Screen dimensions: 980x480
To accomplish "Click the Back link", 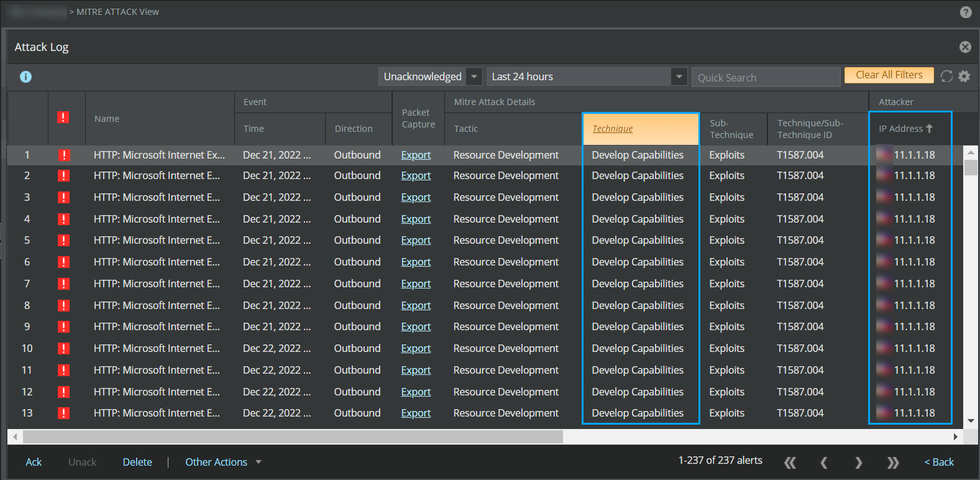I will tap(939, 462).
